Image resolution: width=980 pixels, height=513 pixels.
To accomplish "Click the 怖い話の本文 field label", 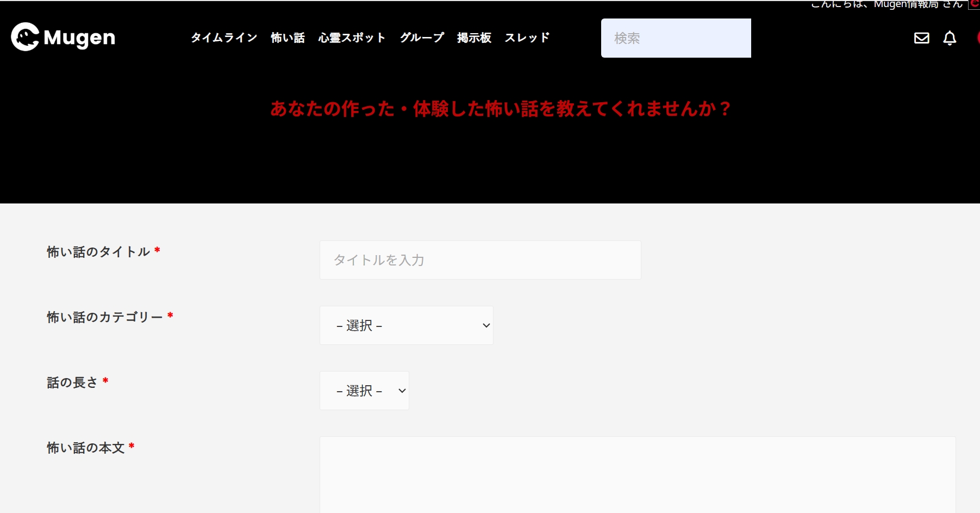I will [x=86, y=448].
